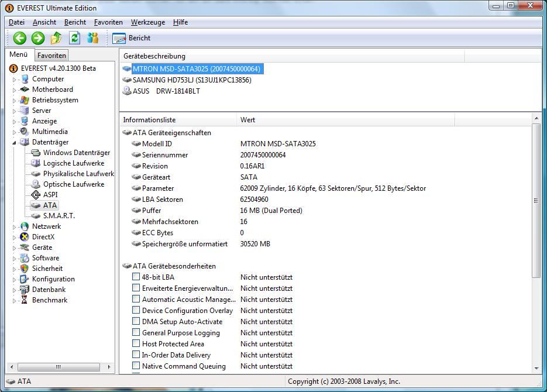Expand the Anzeige tree node
547x392 pixels.
click(x=14, y=121)
